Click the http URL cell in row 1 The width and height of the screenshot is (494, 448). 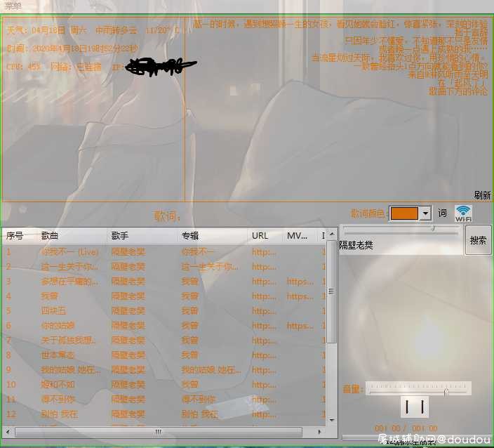tap(264, 251)
